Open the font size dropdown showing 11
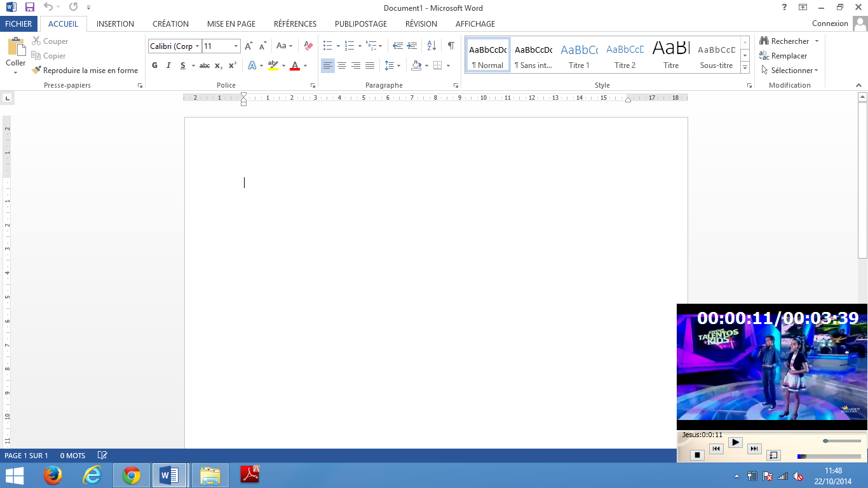 236,46
